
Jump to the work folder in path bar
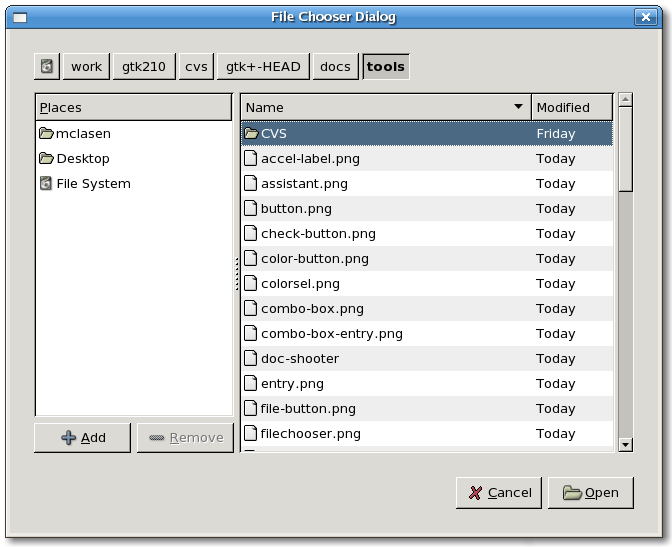pyautogui.click(x=87, y=67)
